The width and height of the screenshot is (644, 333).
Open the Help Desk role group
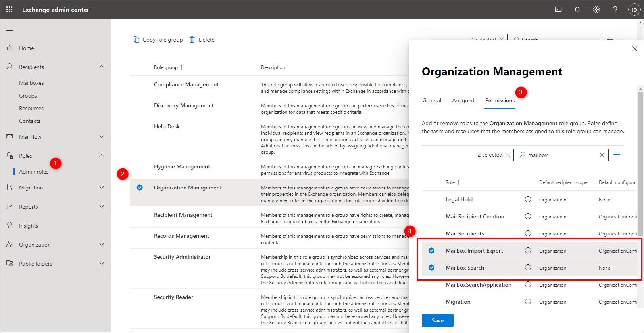pos(167,126)
